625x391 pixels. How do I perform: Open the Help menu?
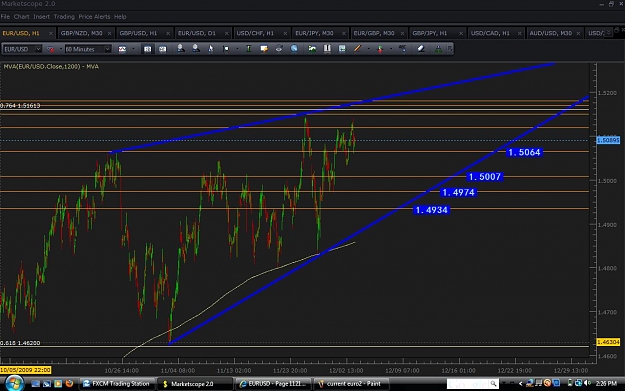120,17
